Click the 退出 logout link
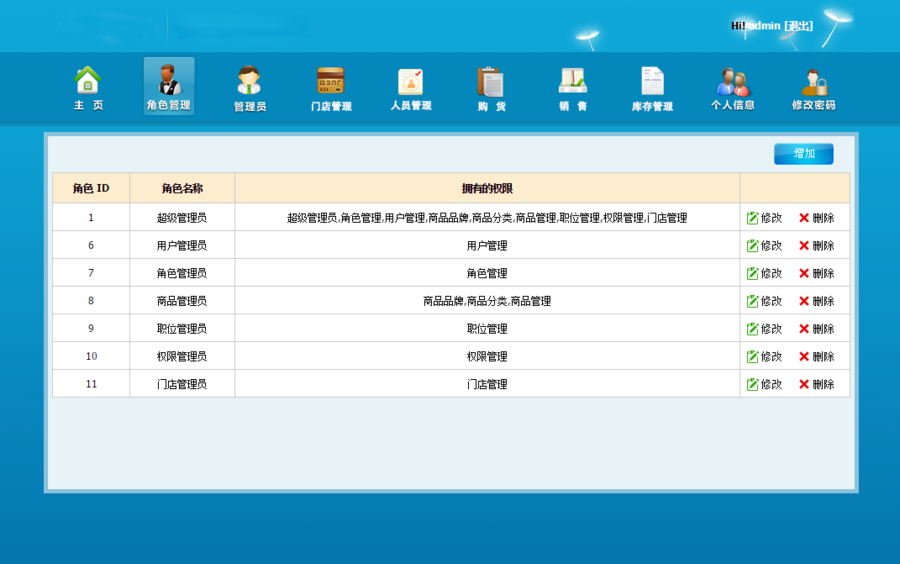900x564 pixels. coord(798,26)
